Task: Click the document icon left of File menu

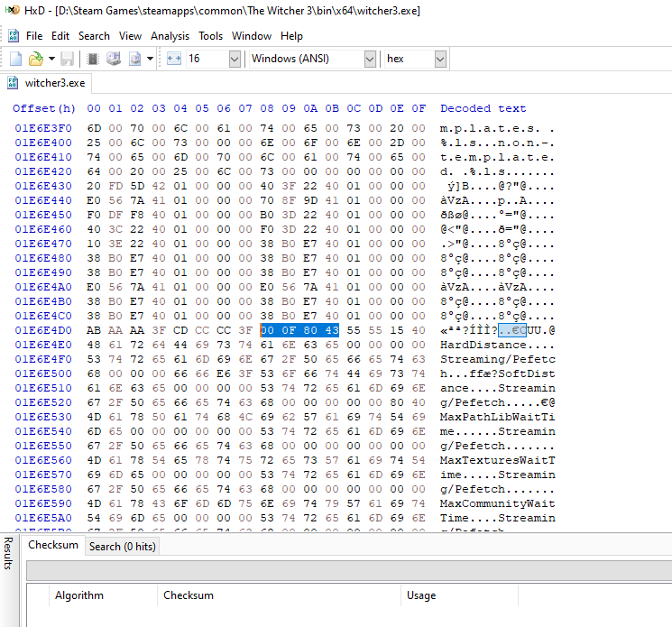Action: tap(14, 36)
